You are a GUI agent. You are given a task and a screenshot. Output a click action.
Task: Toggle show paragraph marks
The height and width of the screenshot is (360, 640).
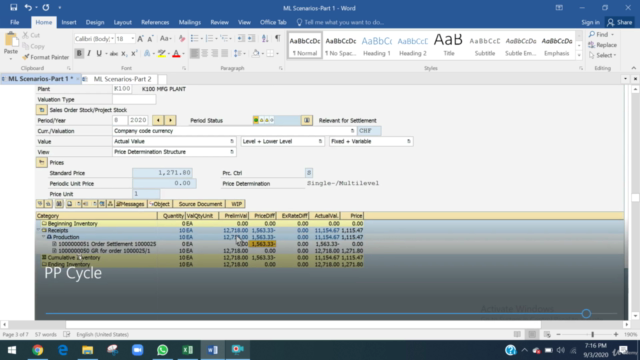[x=278, y=38]
